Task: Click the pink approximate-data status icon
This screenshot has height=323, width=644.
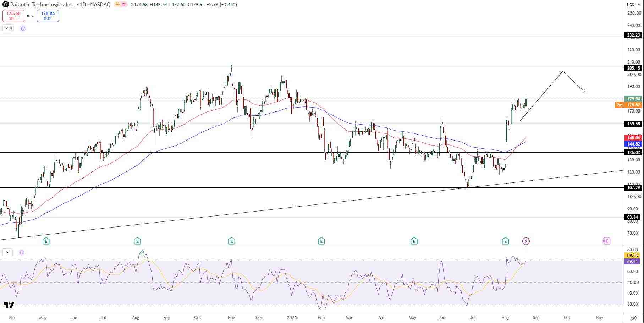Action: 124,4
